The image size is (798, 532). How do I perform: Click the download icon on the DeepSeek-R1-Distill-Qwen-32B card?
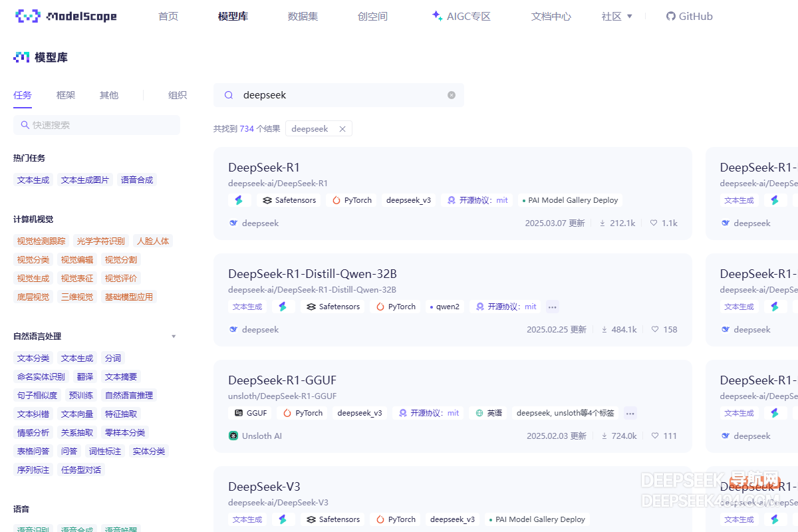[604, 330]
